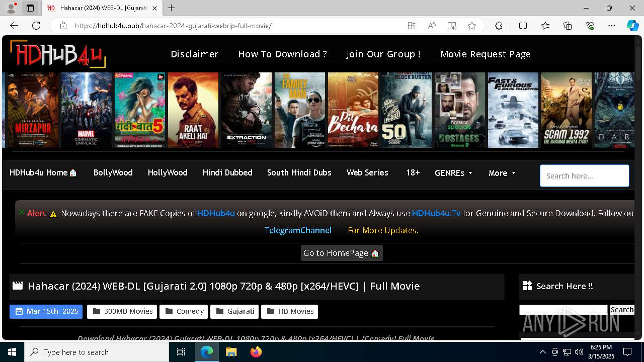644x362 pixels.
Task: Open Hindi Dubbed category
Action: click(x=227, y=172)
